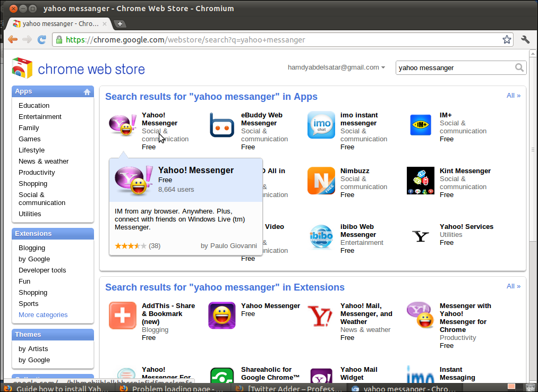Select the Lifestyle category

[x=31, y=150]
